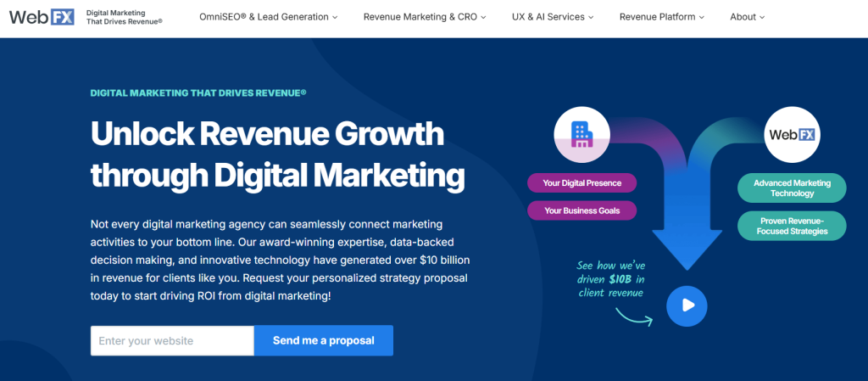Click the header tagline beside the WebFX logo
This screenshot has height=381, width=868.
tap(124, 17)
